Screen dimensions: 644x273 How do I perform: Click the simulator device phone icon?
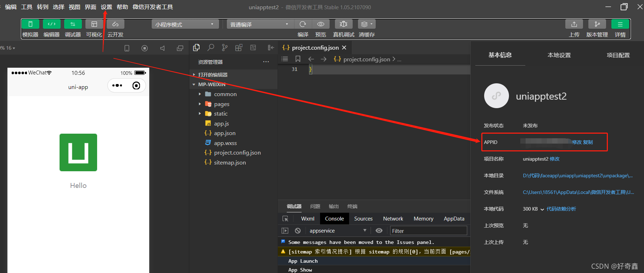point(127,48)
